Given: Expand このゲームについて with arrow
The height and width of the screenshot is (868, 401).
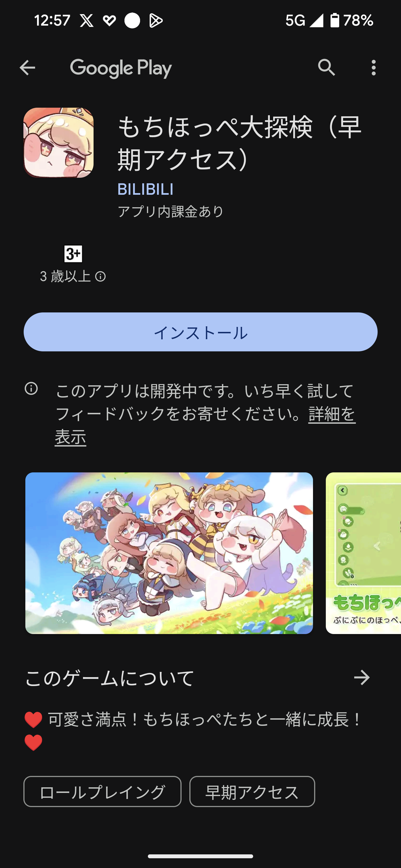Looking at the screenshot, I should coord(362,678).
